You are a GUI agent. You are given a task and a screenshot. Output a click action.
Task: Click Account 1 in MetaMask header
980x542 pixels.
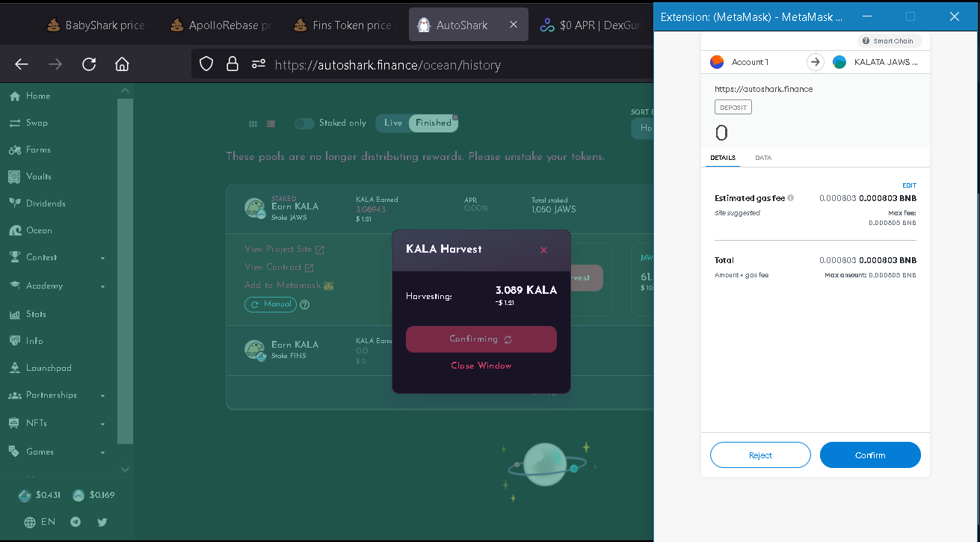pos(739,62)
